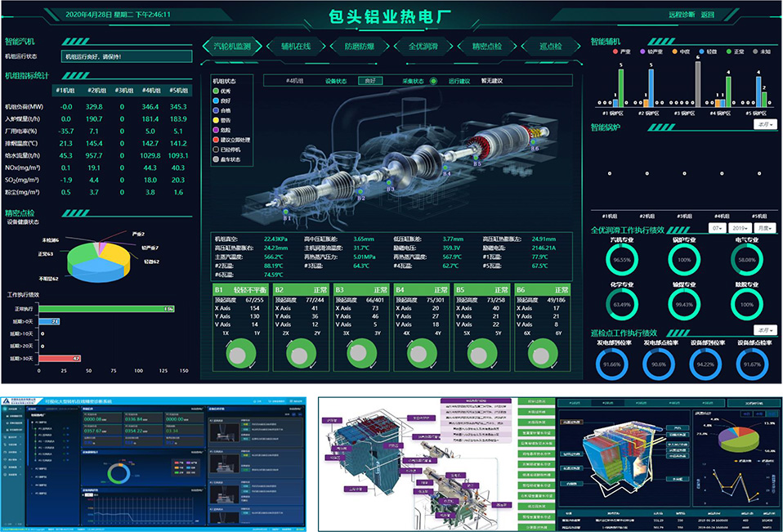Open the 防磨防爆 tab

pos(360,47)
